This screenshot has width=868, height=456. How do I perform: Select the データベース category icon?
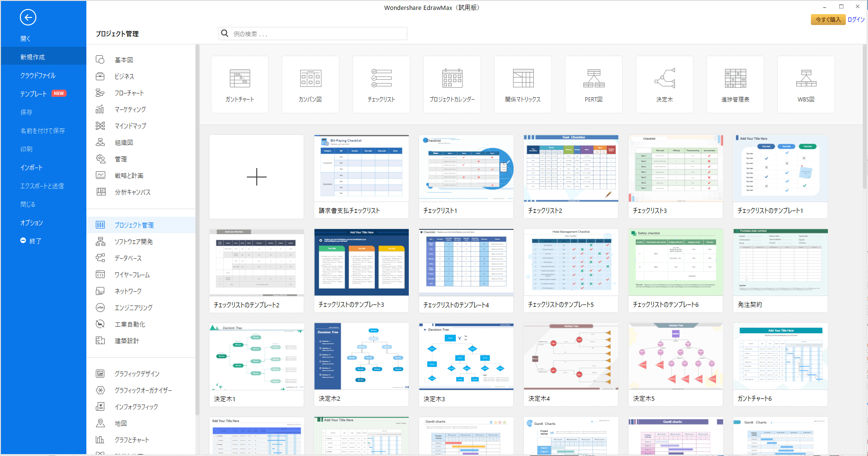(x=100, y=258)
